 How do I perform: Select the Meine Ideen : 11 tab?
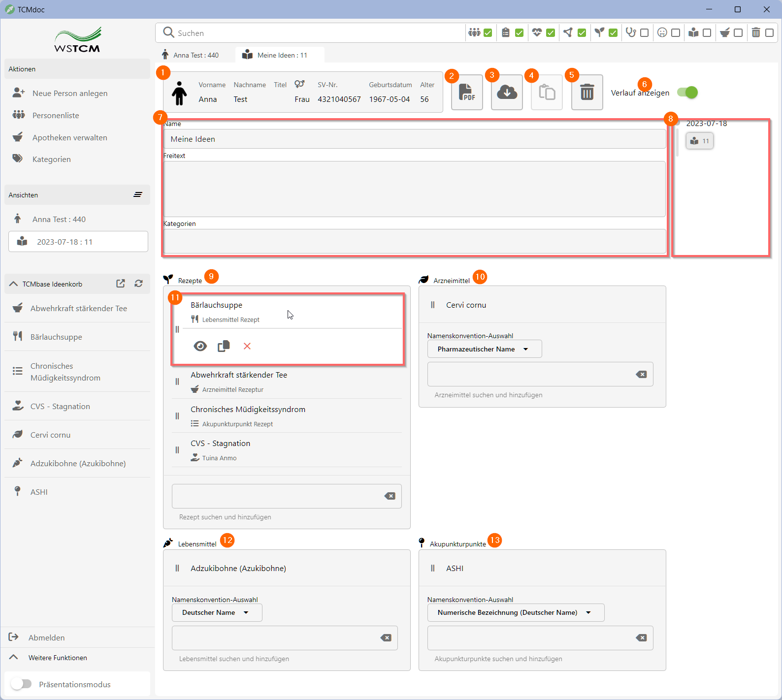click(x=279, y=55)
